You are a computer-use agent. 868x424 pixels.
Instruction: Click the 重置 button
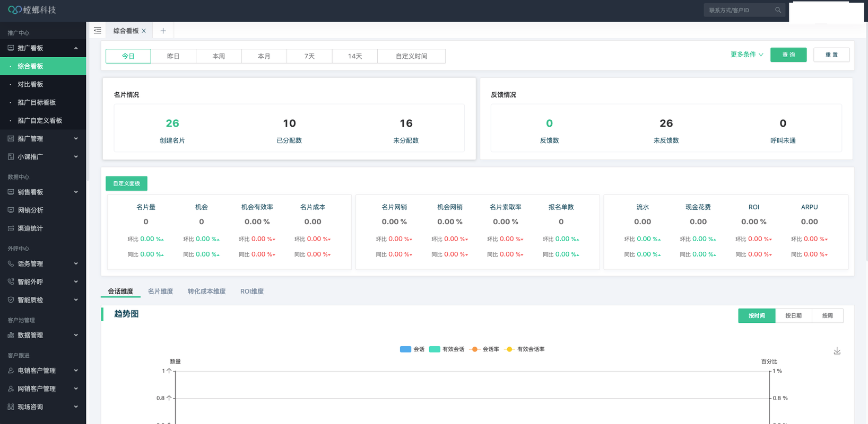click(x=831, y=55)
